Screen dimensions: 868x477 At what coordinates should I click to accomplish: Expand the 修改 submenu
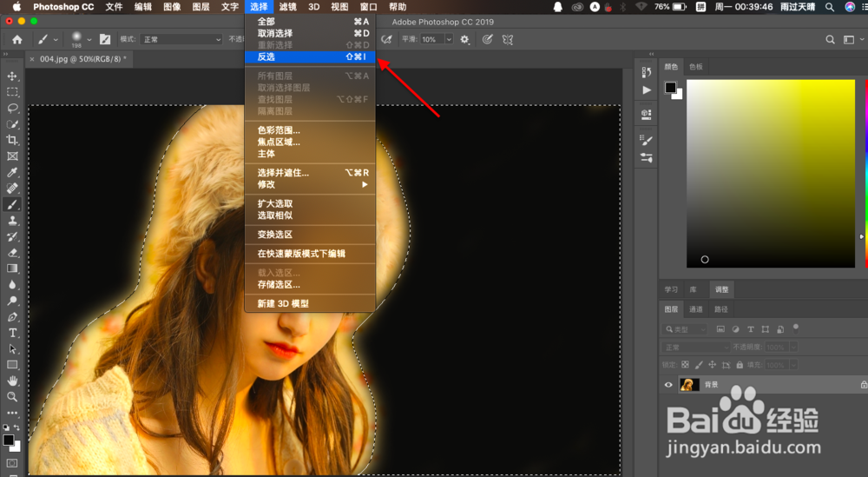[x=310, y=184]
